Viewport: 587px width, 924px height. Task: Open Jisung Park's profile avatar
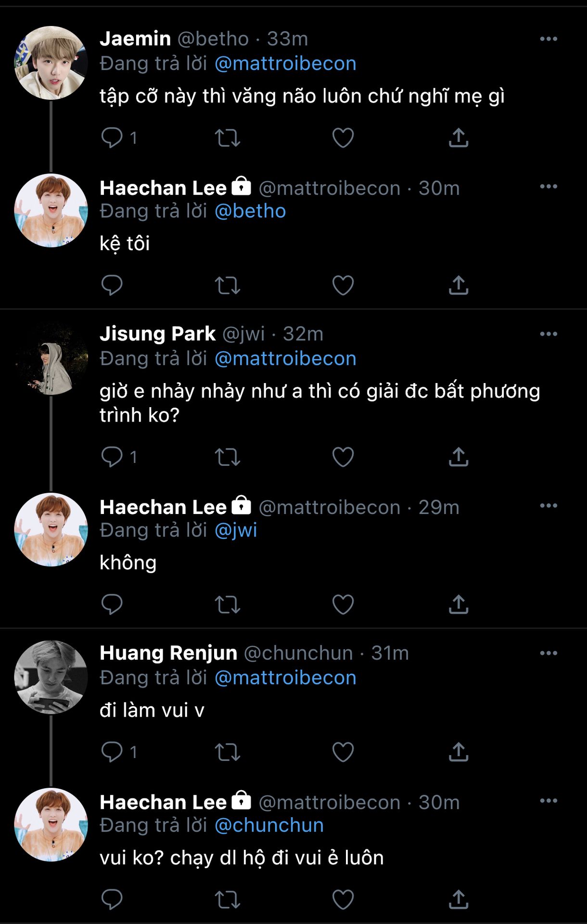coord(51,359)
